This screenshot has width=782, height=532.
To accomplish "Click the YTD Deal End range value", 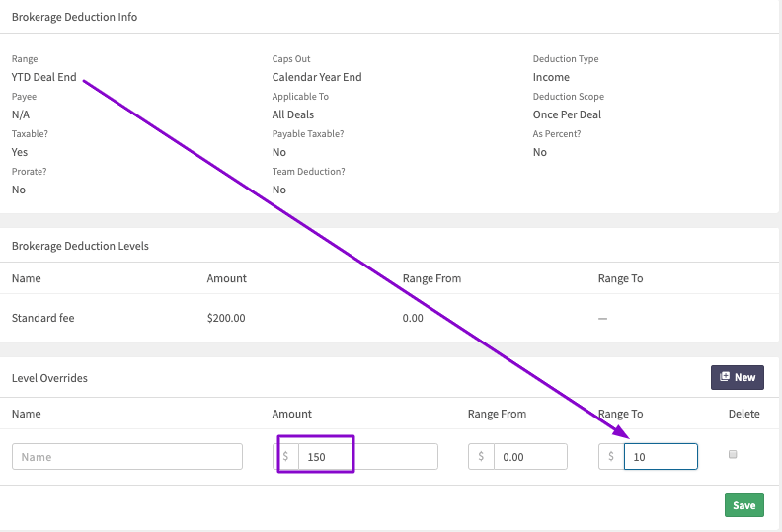I will (43, 77).
